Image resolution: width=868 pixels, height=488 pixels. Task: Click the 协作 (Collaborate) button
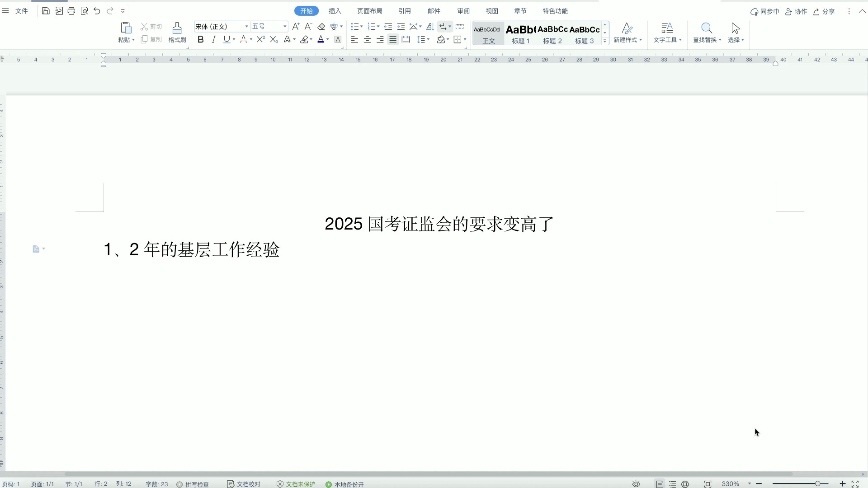point(796,11)
